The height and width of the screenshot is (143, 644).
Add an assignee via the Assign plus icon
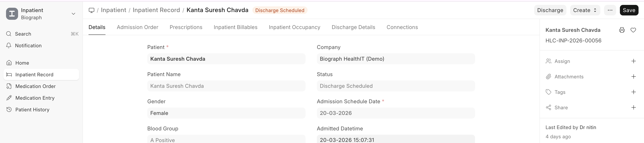634,61
